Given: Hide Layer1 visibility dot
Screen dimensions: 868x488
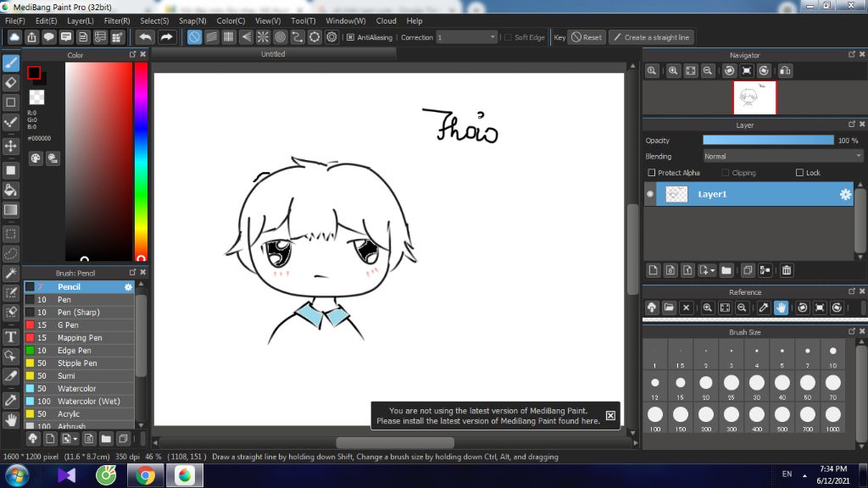Looking at the screenshot, I should pos(650,194).
